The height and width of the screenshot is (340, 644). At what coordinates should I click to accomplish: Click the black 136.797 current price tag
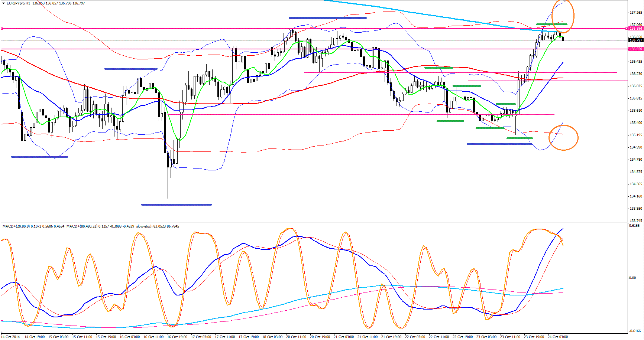(636, 40)
